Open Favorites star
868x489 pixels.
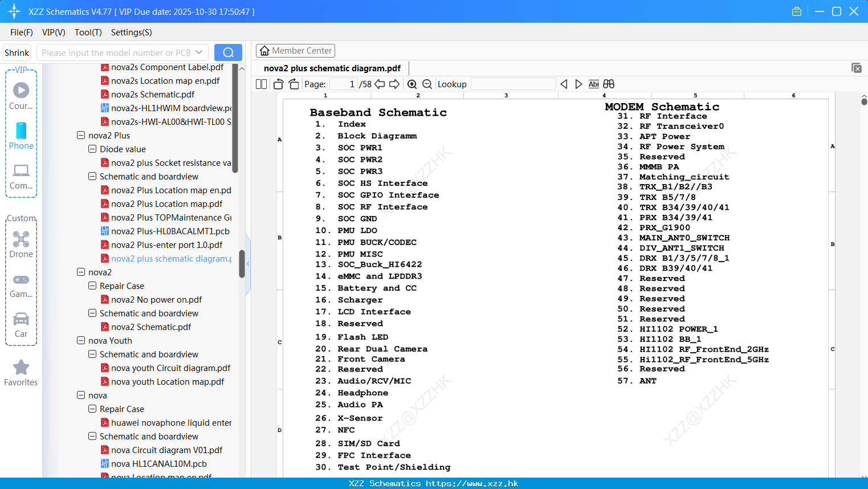point(21,373)
